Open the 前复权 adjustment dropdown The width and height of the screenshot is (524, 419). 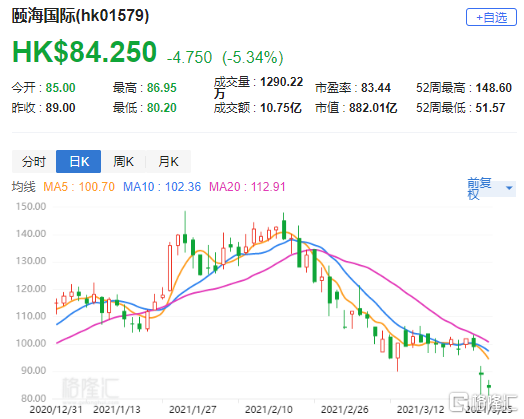(491, 188)
